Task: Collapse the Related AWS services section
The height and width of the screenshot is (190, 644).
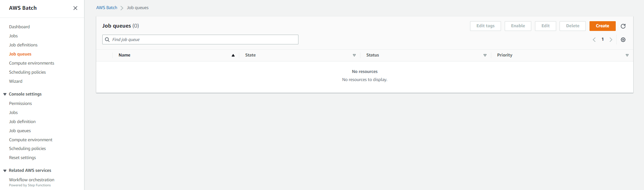Action: point(5,171)
